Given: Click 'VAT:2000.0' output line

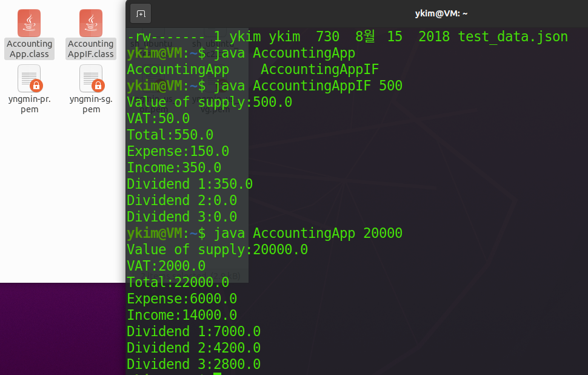Looking at the screenshot, I should (166, 266).
